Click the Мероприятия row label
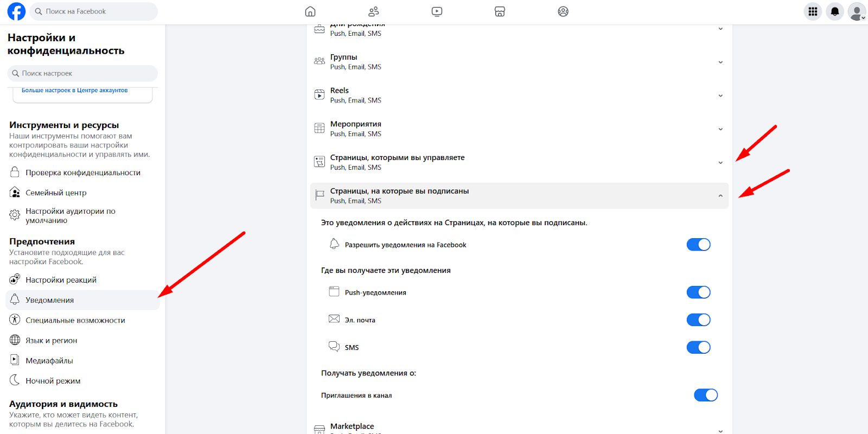The height and width of the screenshot is (434, 868). 356,124
